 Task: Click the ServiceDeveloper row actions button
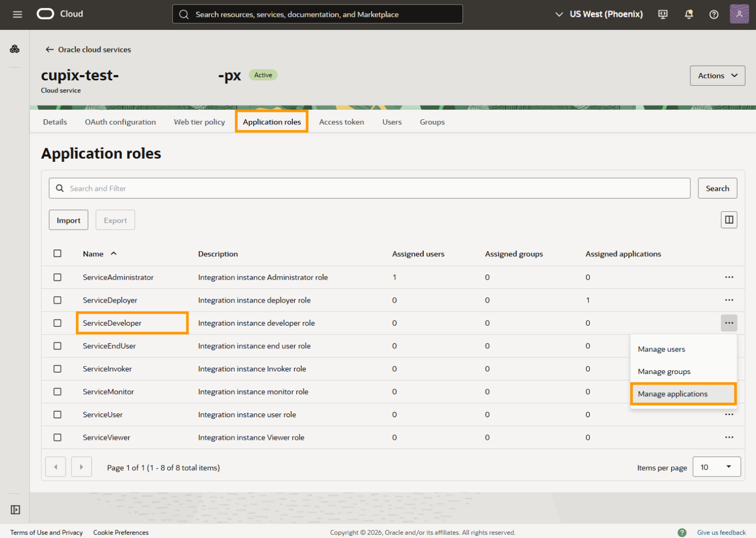tap(729, 323)
